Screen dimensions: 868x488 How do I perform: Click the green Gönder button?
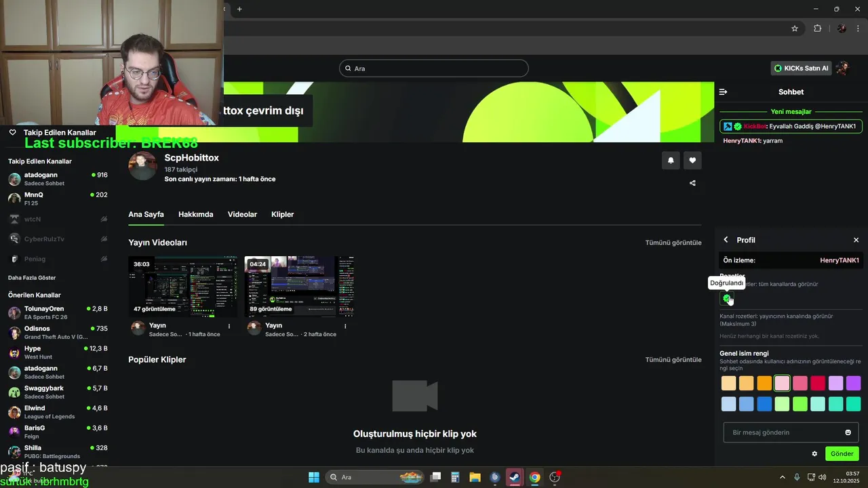point(842,453)
